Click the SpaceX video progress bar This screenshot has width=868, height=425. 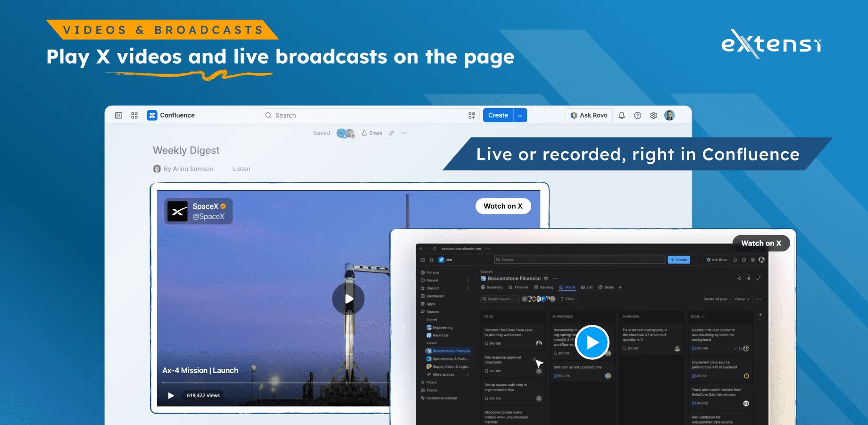[276, 382]
